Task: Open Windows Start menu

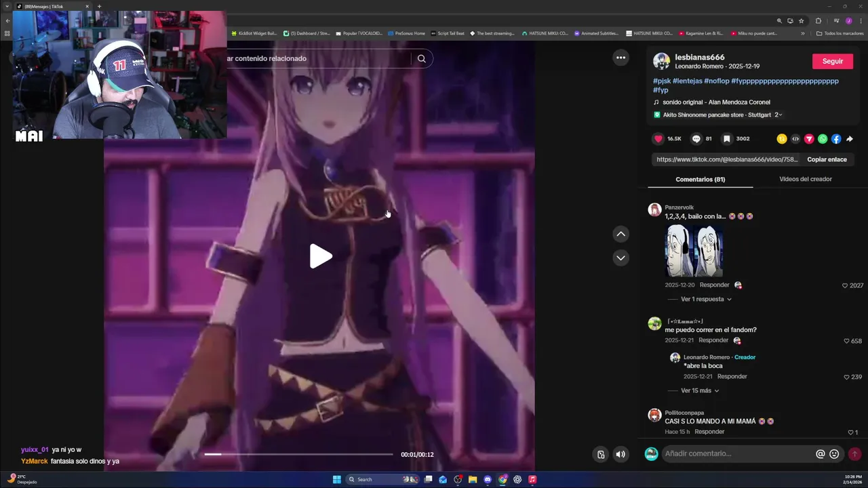Action: [336, 479]
